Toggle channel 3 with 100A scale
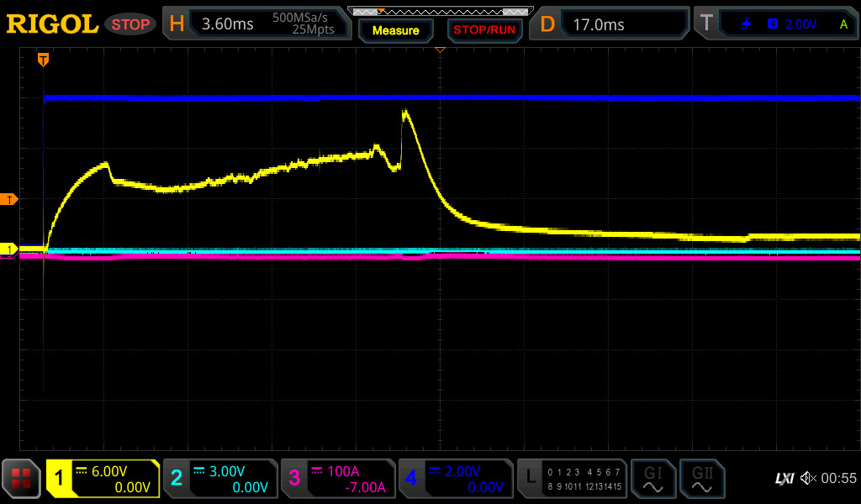 point(337,479)
